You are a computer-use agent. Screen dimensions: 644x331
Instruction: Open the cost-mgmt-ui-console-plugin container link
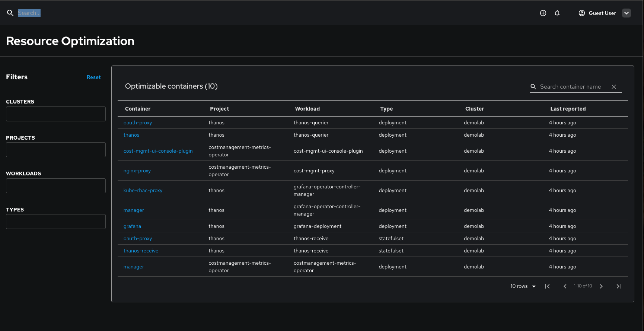point(158,151)
